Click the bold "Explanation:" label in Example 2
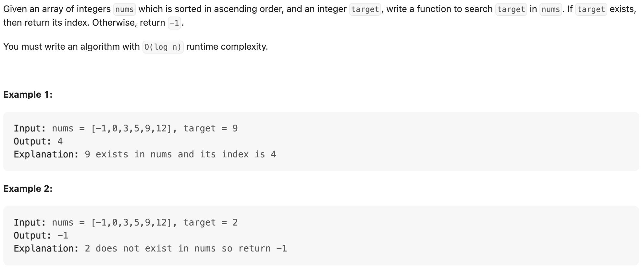The image size is (644, 270). point(46,249)
